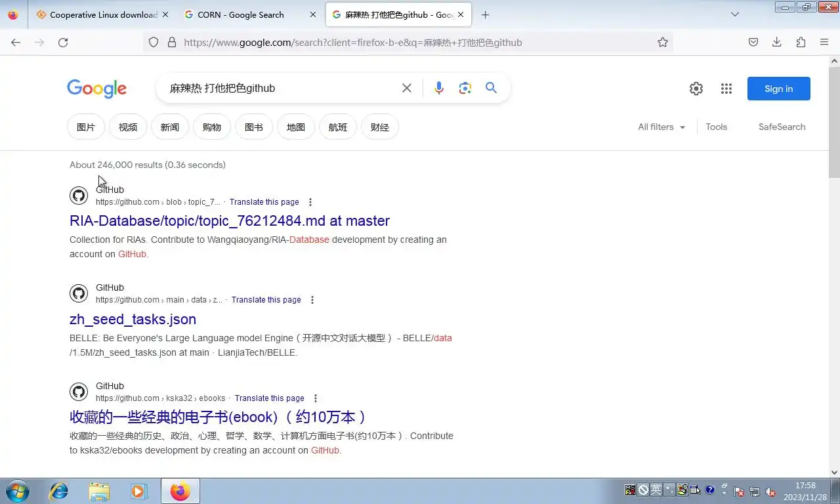Select the Firefox taskbar button
Viewport: 840px width, 504px height.
pyautogui.click(x=180, y=491)
